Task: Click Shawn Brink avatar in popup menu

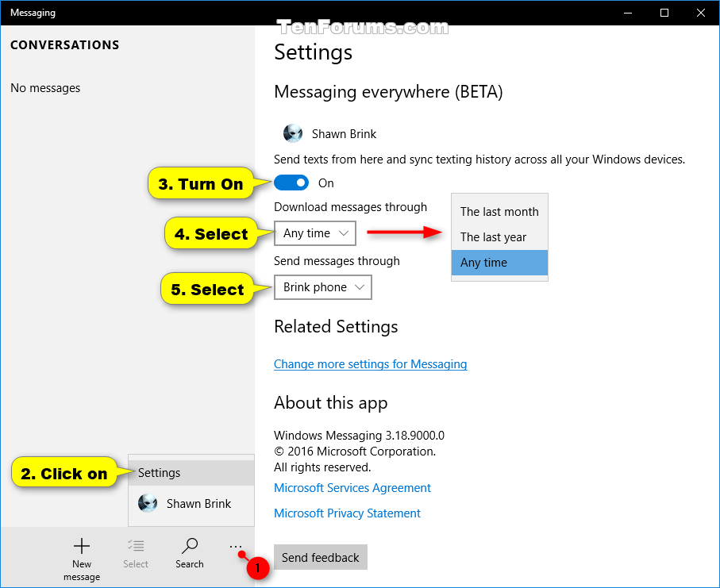Action: click(148, 504)
